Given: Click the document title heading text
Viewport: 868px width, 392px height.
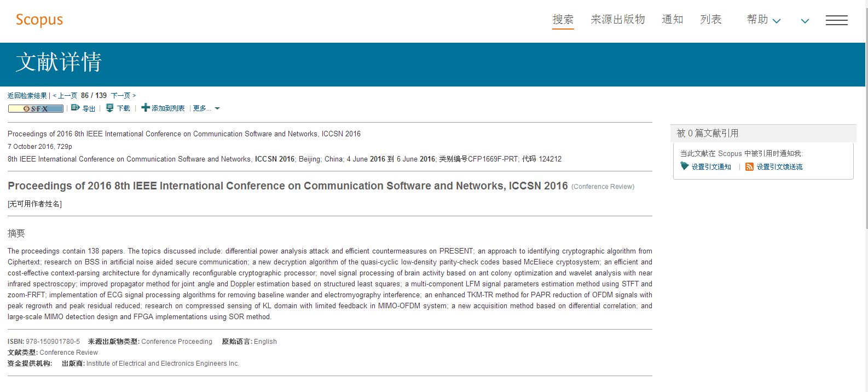Looking at the screenshot, I should (x=288, y=186).
